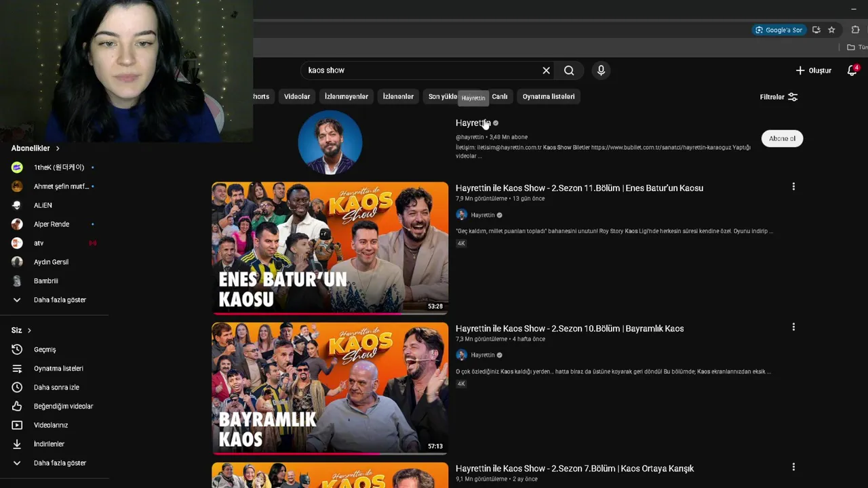Install app icon in address bar
Screen dimensions: 868x488
(816, 30)
